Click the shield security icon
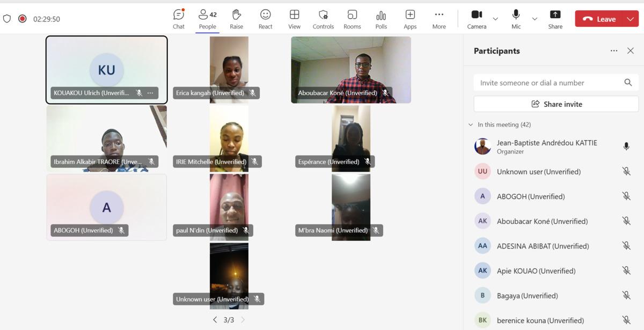The height and width of the screenshot is (330, 644). click(7, 19)
